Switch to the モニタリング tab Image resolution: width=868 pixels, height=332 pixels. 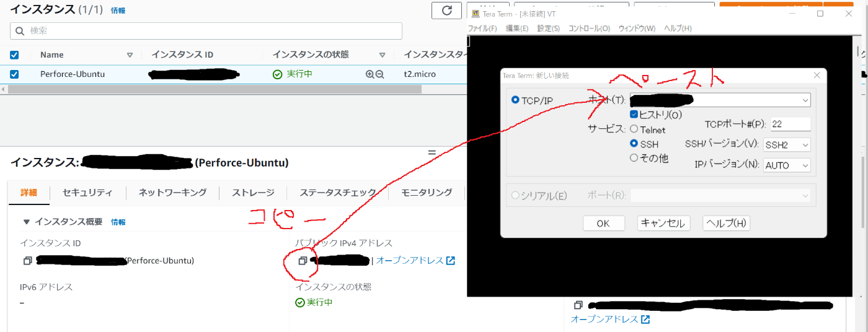coord(427,193)
